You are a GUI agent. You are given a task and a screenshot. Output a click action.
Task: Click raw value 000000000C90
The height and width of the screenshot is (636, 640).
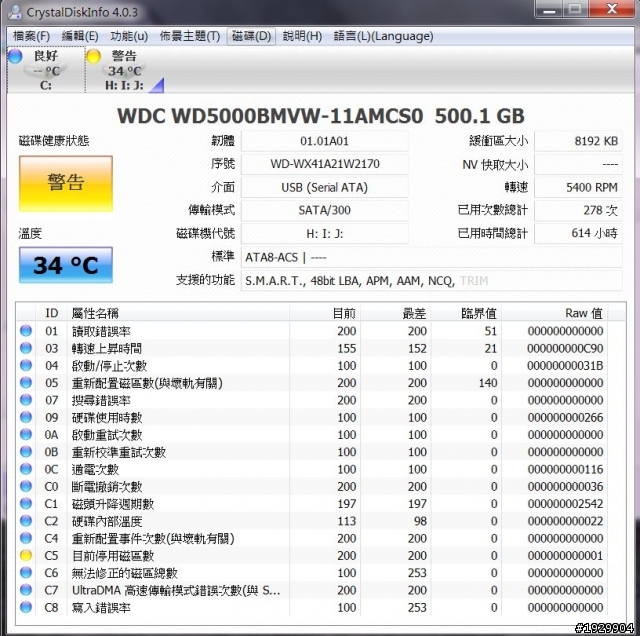pyautogui.click(x=565, y=349)
